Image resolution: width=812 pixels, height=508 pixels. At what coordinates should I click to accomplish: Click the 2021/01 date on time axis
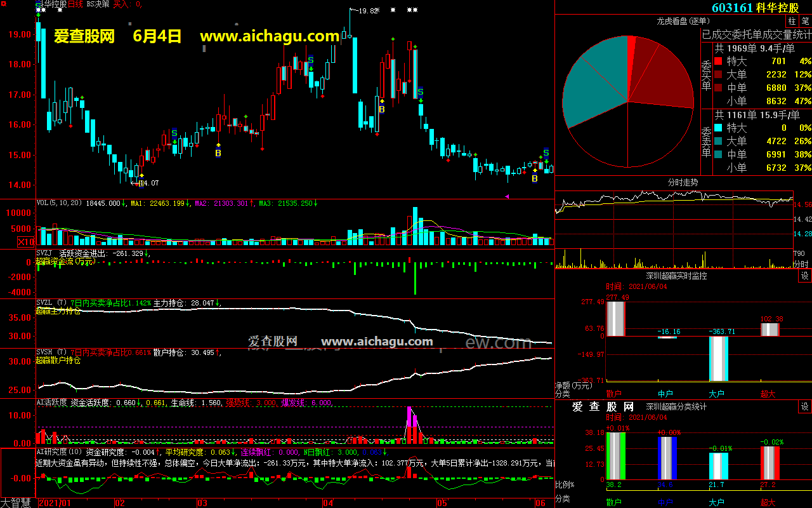click(55, 502)
